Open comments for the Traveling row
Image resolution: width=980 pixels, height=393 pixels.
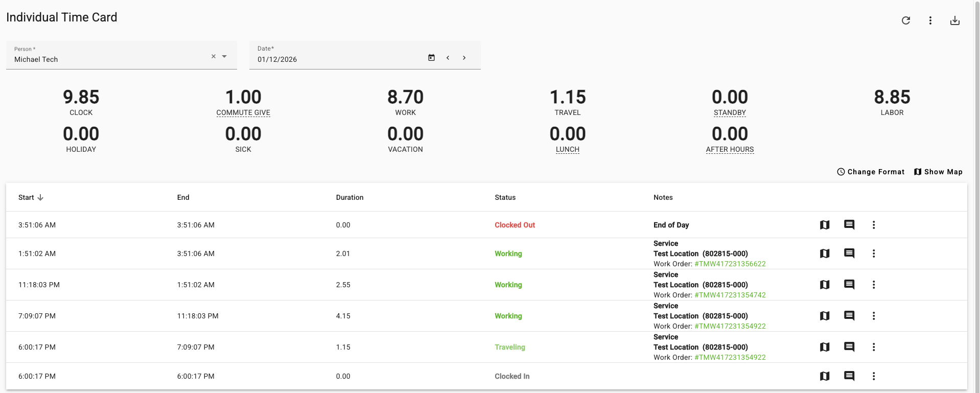(x=849, y=347)
